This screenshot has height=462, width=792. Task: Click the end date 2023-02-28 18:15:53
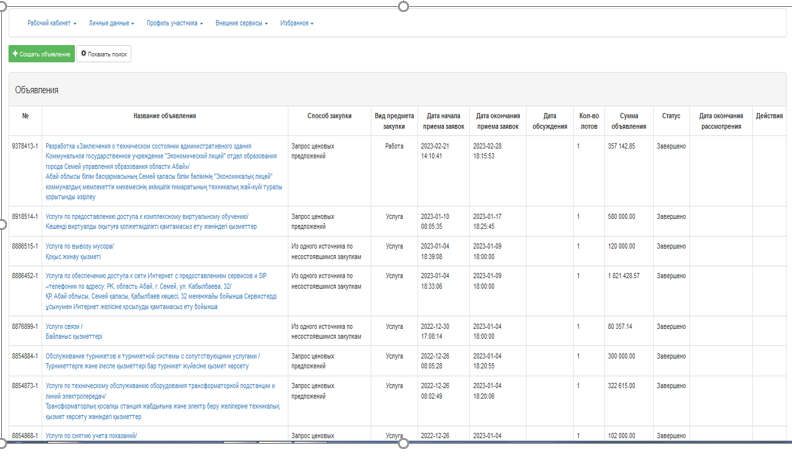click(487, 151)
